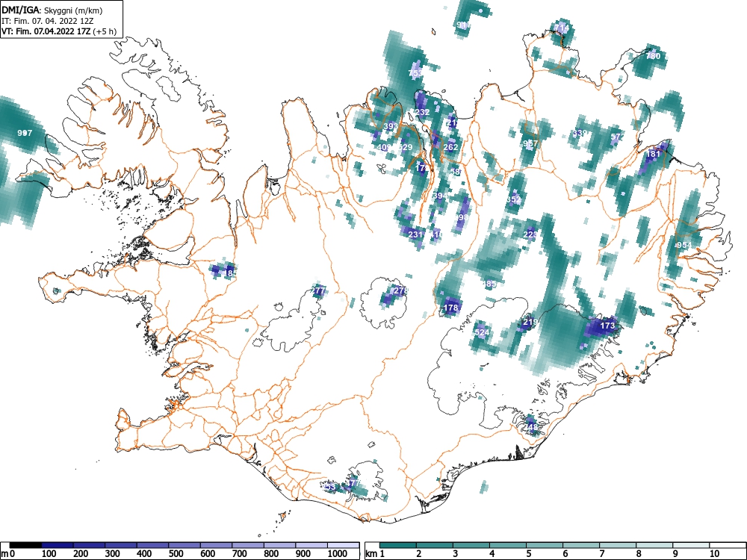Click the visibility value 277 on the map
The width and height of the screenshot is (747, 560).
[x=318, y=290]
